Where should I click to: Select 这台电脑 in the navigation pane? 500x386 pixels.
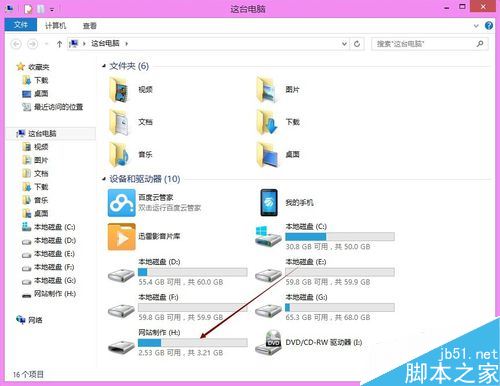(x=42, y=134)
